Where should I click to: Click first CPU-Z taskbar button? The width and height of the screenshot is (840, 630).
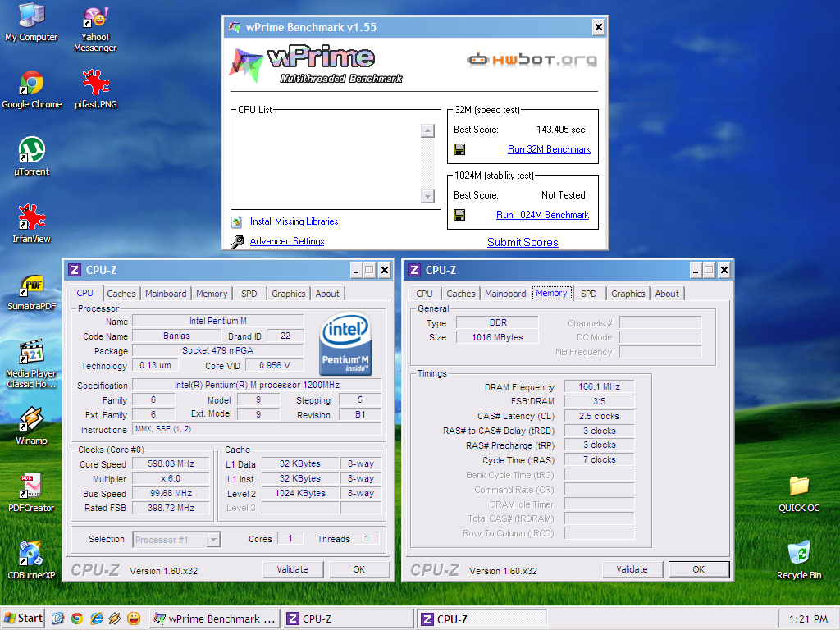click(x=349, y=619)
